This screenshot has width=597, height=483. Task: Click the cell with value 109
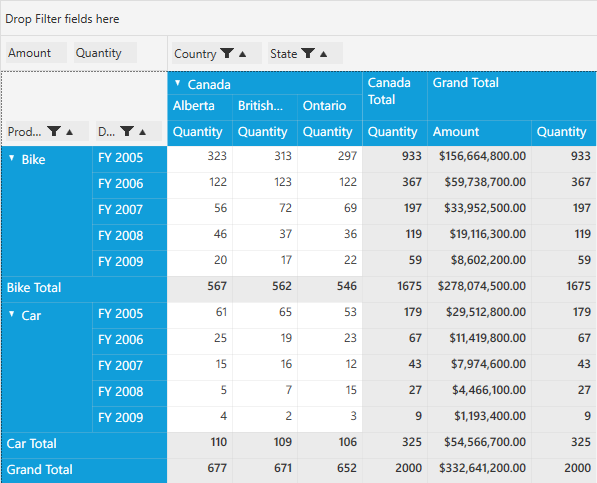tap(265, 445)
